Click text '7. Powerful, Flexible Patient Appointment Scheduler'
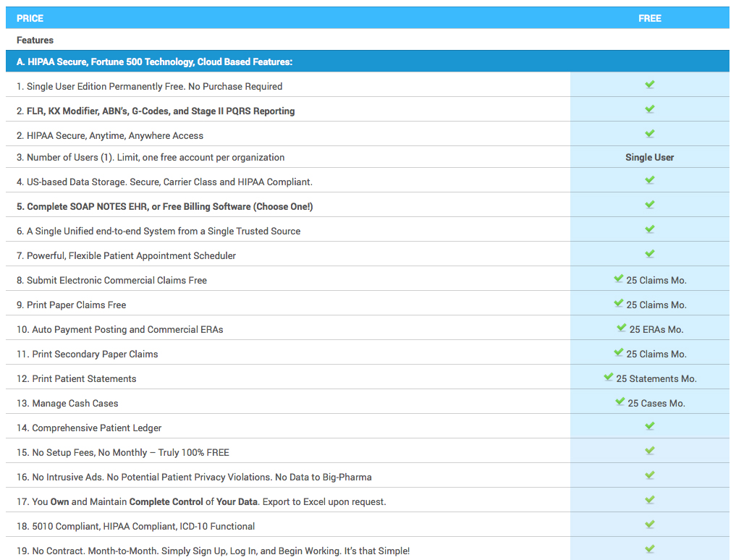 [x=126, y=255]
